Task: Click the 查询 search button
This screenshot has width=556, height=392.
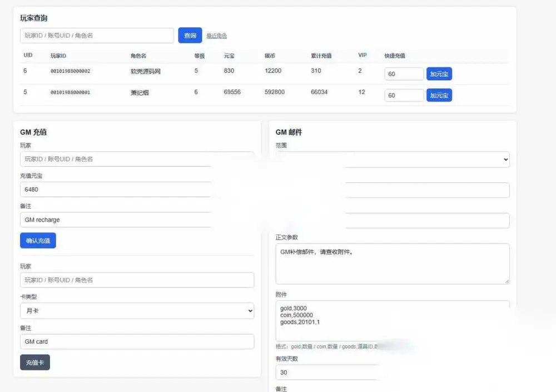Action: [x=190, y=36]
